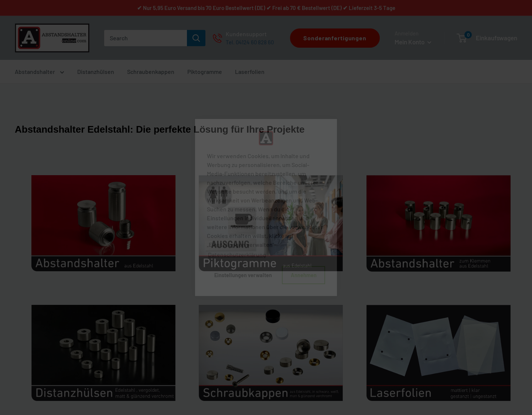The image size is (532, 415).
Task: Open the Laserfolien category tile
Action: tap(439, 353)
